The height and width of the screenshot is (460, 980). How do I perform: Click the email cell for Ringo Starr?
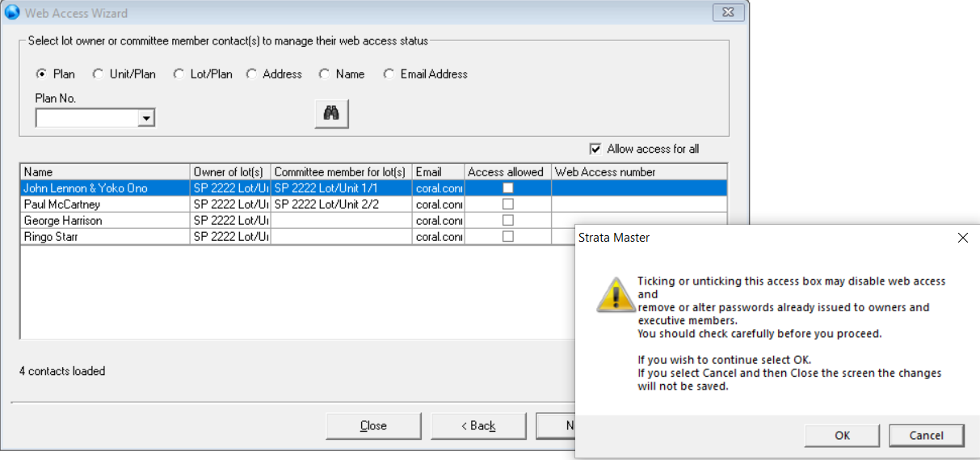tap(439, 236)
